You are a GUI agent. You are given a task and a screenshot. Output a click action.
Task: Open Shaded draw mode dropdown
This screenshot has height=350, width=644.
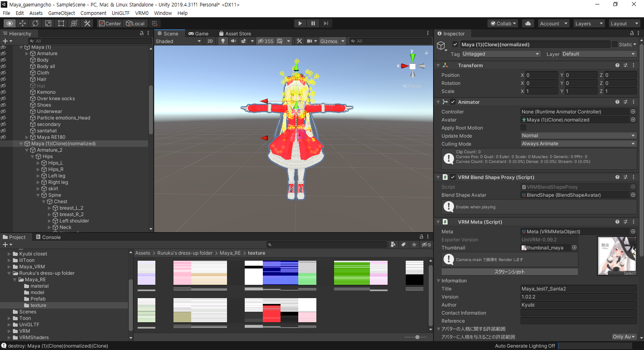[x=178, y=41]
